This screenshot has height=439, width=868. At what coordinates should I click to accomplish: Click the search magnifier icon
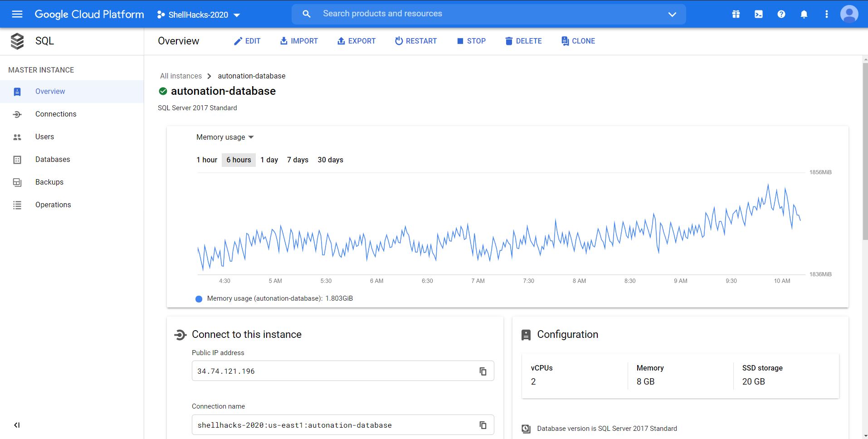pyautogui.click(x=307, y=14)
